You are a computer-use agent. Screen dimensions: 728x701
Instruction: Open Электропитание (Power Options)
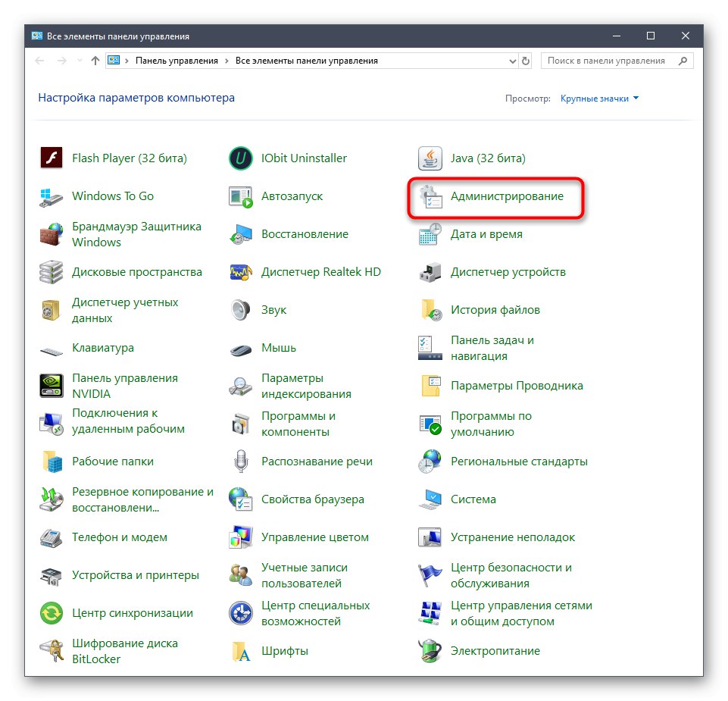click(x=495, y=650)
